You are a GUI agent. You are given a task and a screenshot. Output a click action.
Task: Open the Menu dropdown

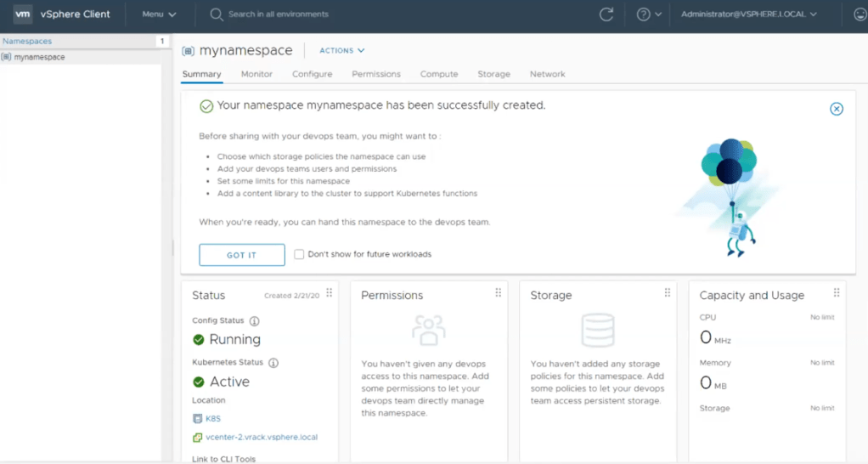click(159, 14)
